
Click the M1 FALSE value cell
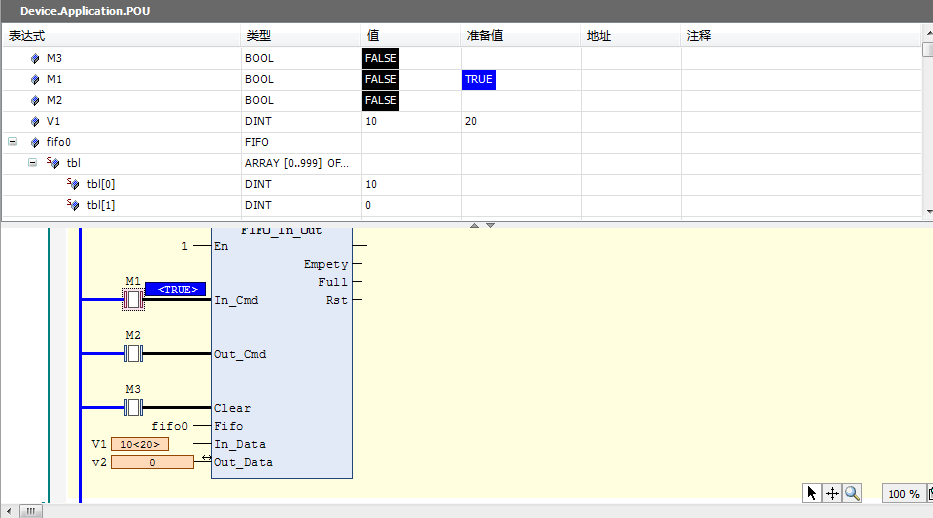pyautogui.click(x=380, y=79)
